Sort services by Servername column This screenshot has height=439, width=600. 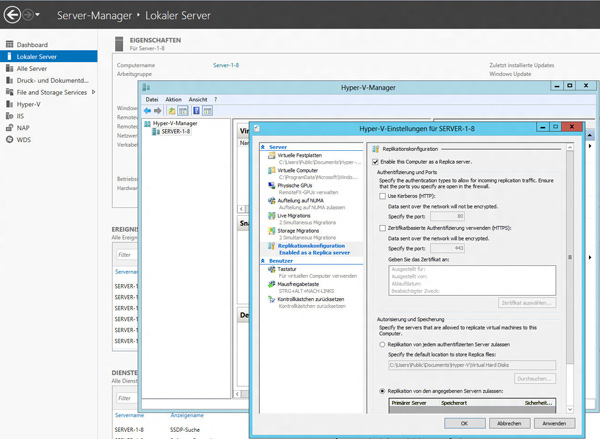tap(129, 415)
